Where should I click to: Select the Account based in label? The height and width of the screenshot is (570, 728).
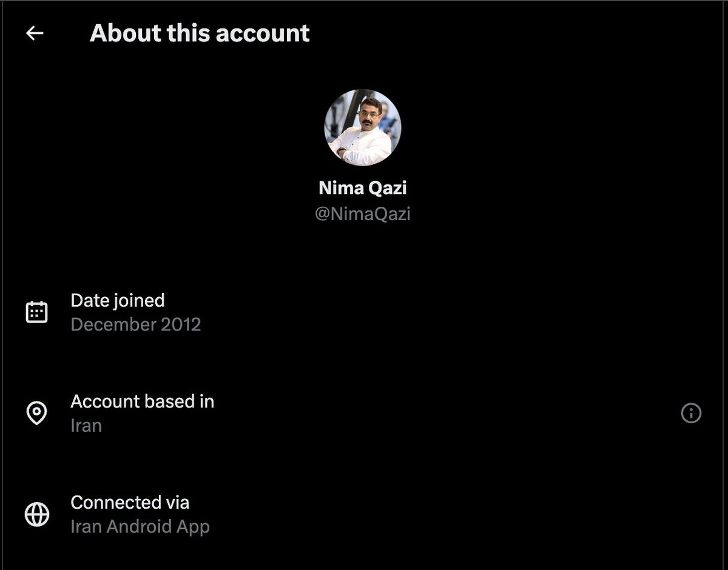click(x=143, y=401)
